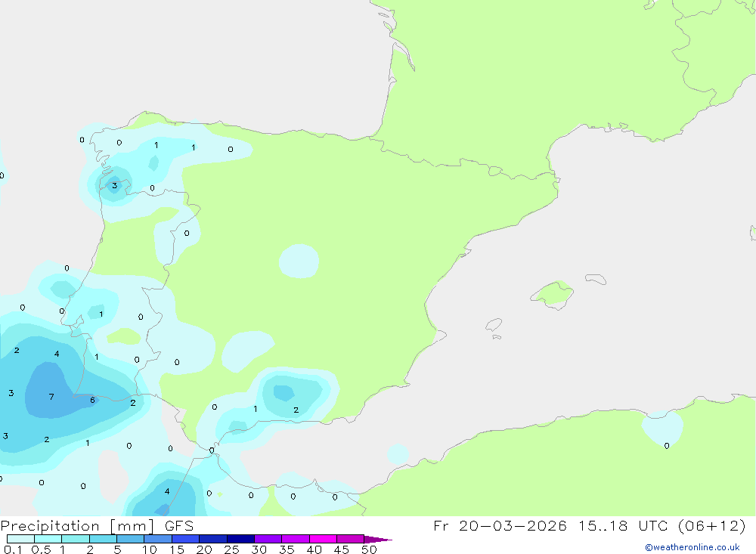Viewport: 756px width, 554px height.
Task: Select the 45–50 mm legend color box
Action: (350, 539)
